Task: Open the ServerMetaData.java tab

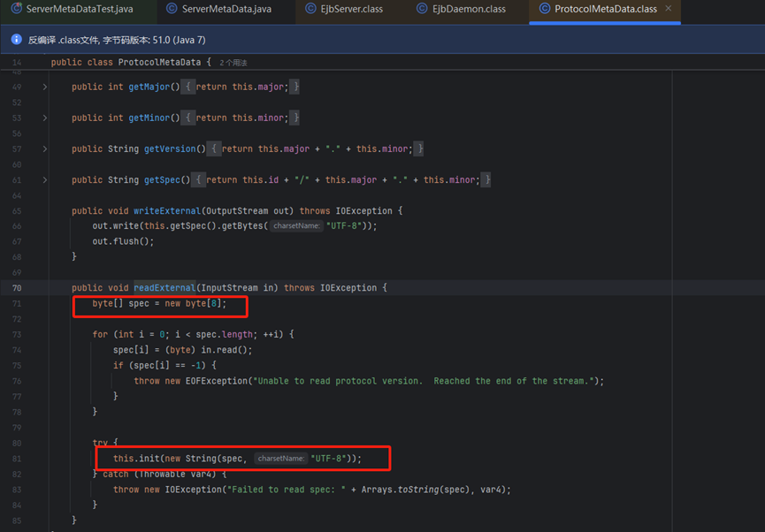Action: coord(226,9)
